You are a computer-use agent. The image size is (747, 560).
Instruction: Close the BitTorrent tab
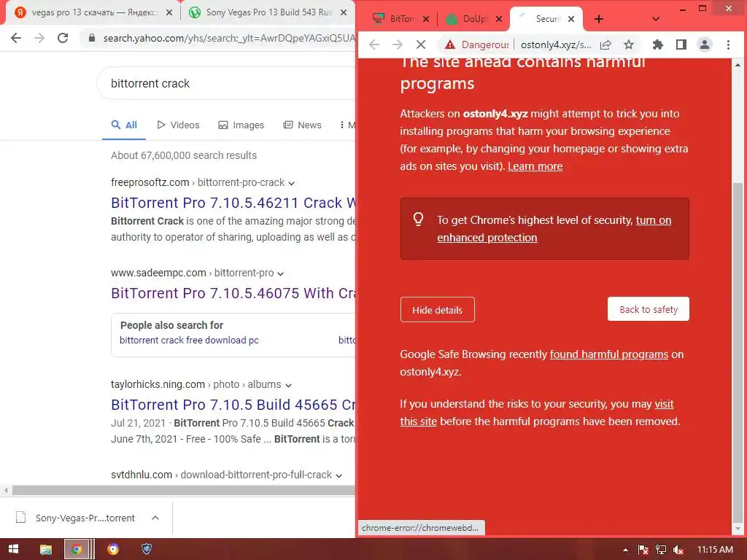426,19
